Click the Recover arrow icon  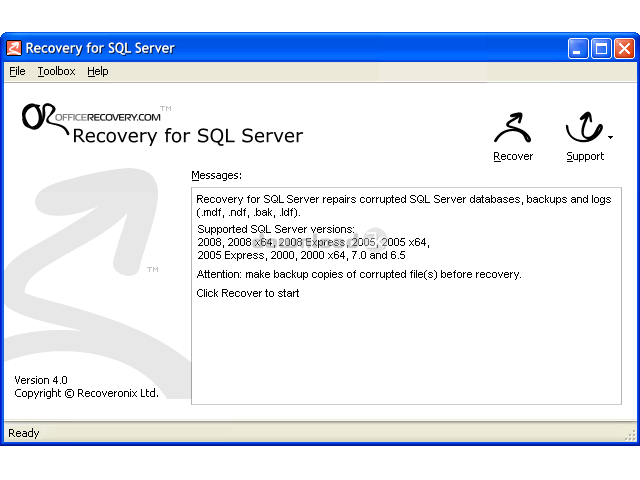pos(513,128)
